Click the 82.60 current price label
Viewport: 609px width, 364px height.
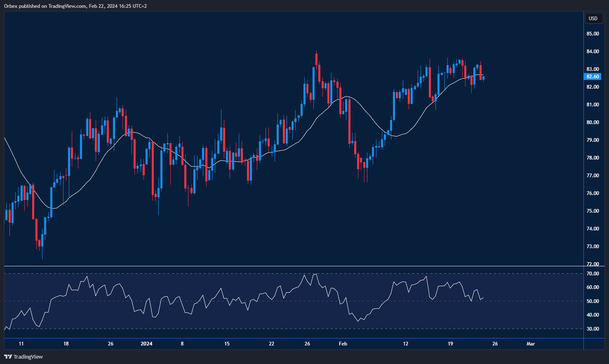593,77
